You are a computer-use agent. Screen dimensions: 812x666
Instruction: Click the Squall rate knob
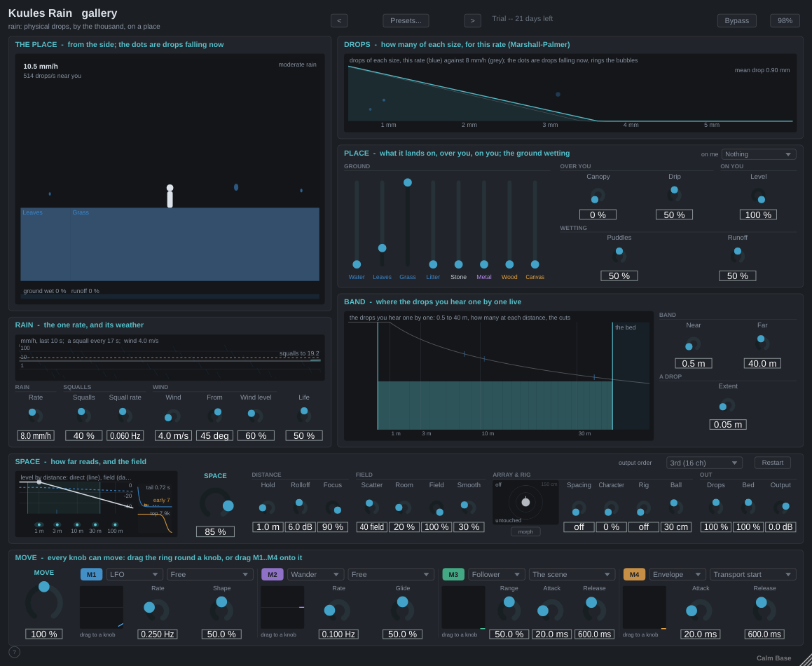pos(125,415)
